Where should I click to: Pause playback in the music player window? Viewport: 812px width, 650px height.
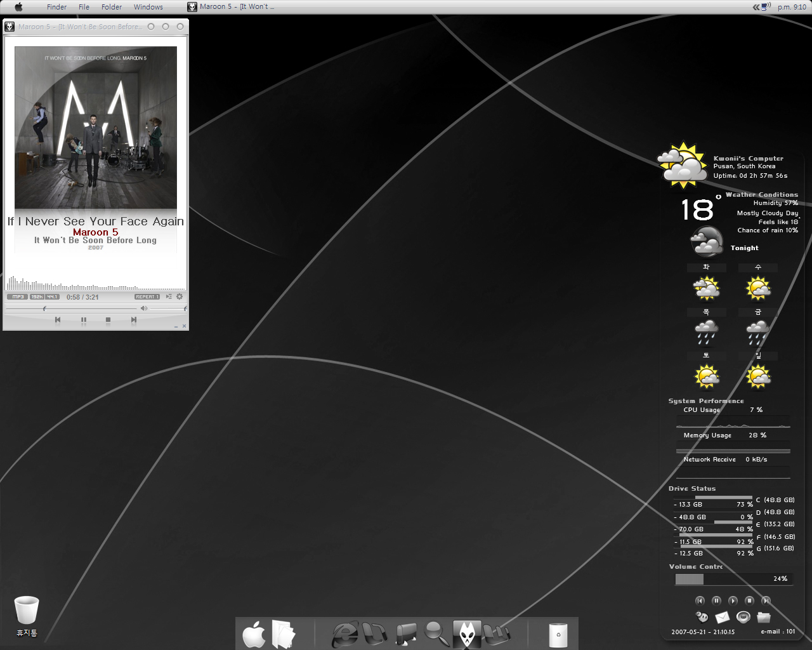pos(83,320)
